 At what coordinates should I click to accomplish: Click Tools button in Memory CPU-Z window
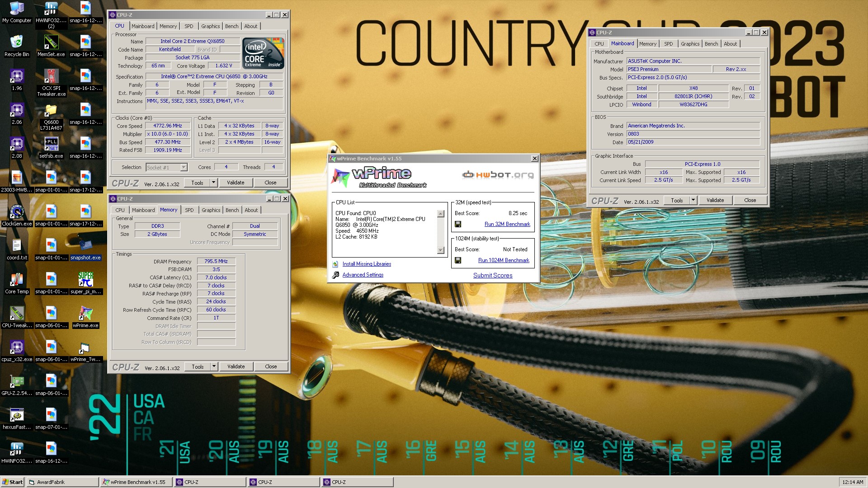[x=198, y=366]
